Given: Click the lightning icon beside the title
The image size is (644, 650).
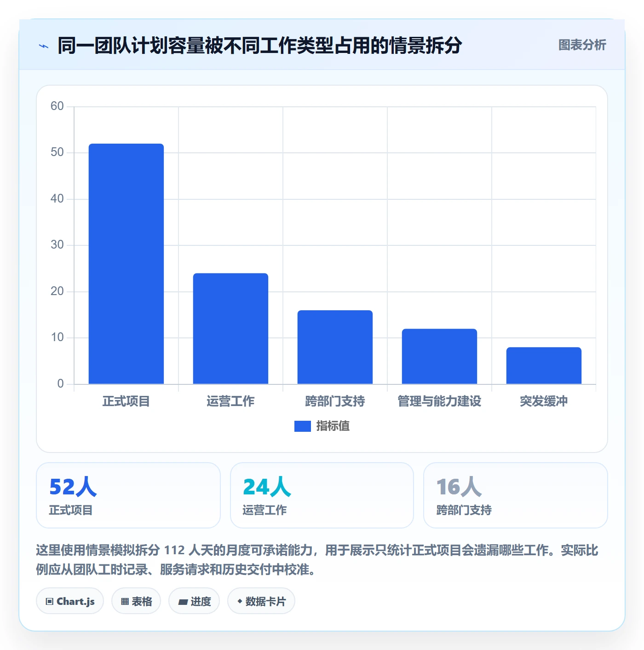Looking at the screenshot, I should [x=44, y=46].
